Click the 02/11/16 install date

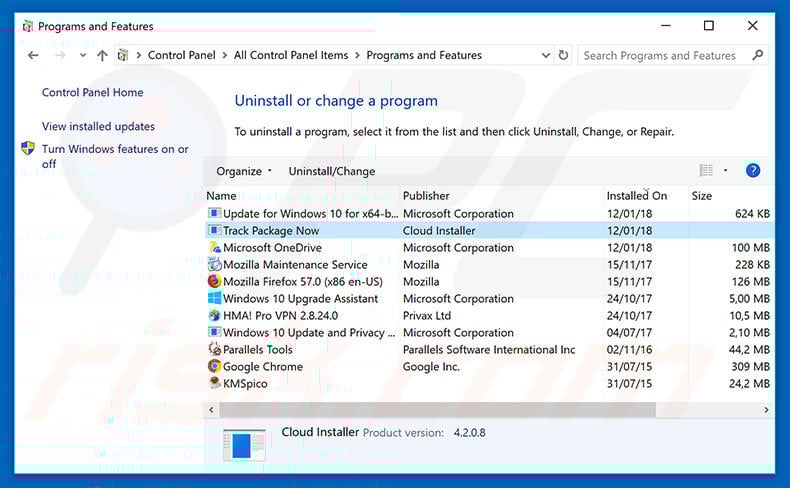[x=629, y=350]
